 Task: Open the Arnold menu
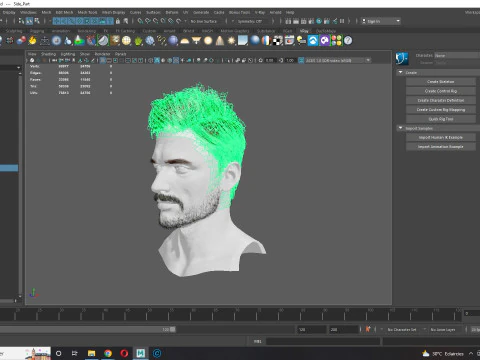pos(275,12)
